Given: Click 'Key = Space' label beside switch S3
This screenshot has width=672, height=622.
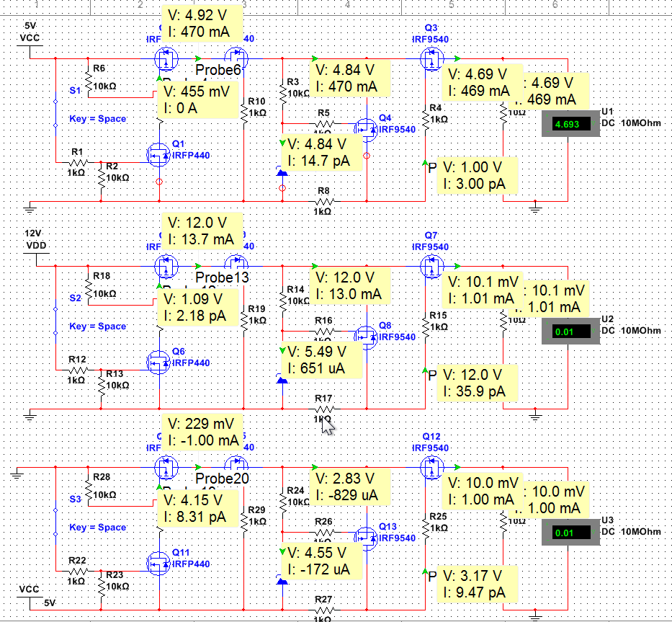Looking at the screenshot, I should coord(98,528).
